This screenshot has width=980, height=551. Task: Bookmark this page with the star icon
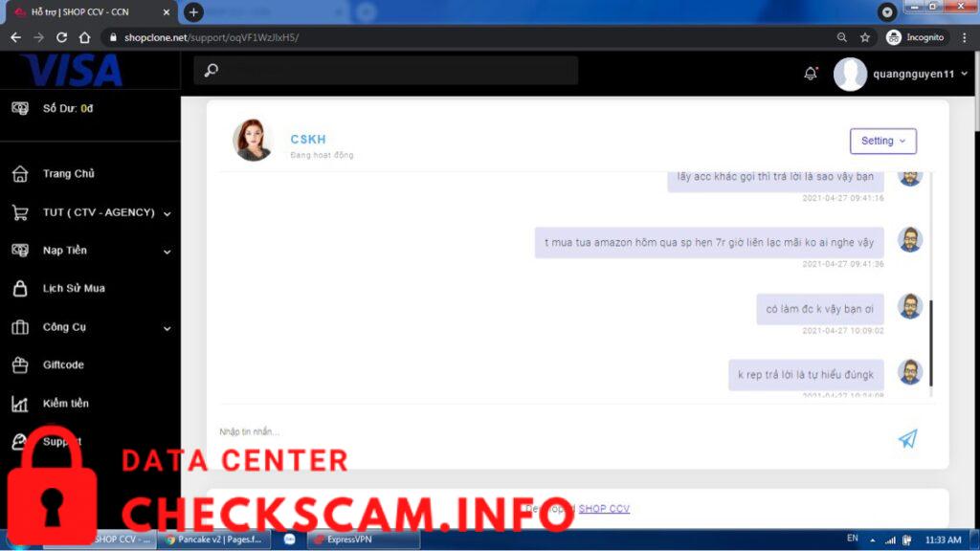pyautogui.click(x=865, y=37)
